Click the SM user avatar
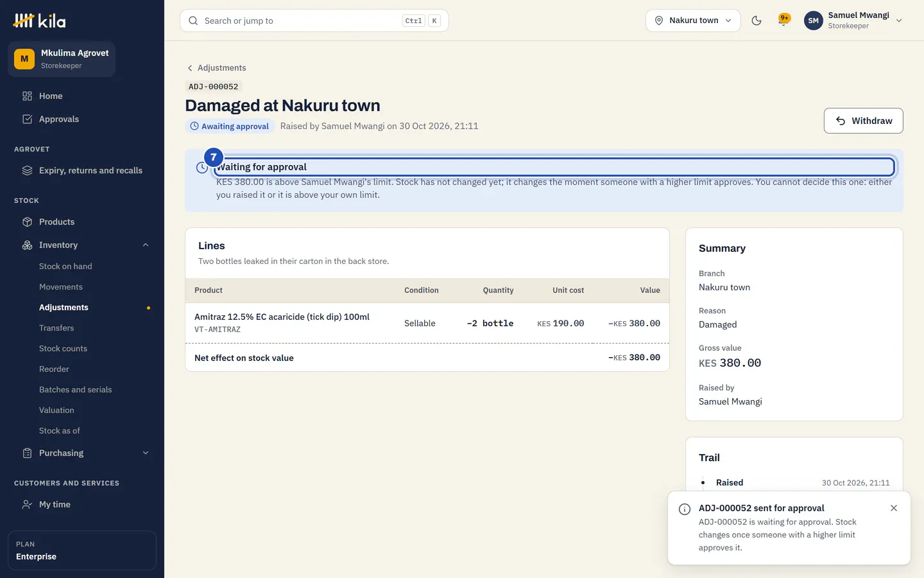Viewport: 924px width, 578px height. 813,21
